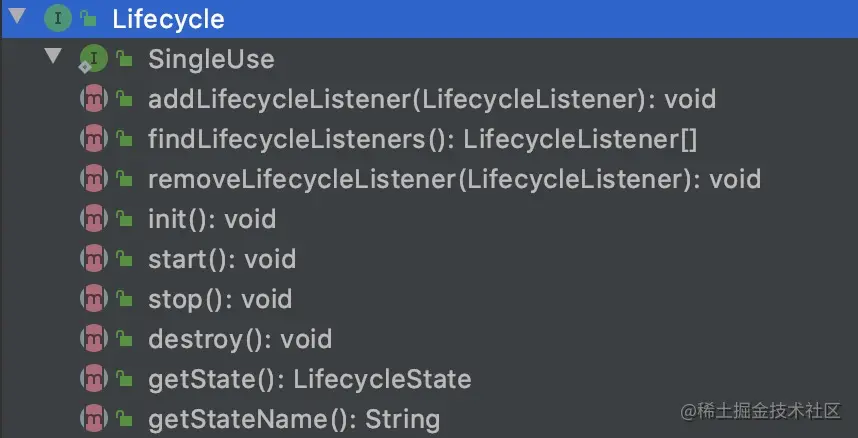Click the method icon beside destroy()
858x438 pixels.
coord(93,339)
